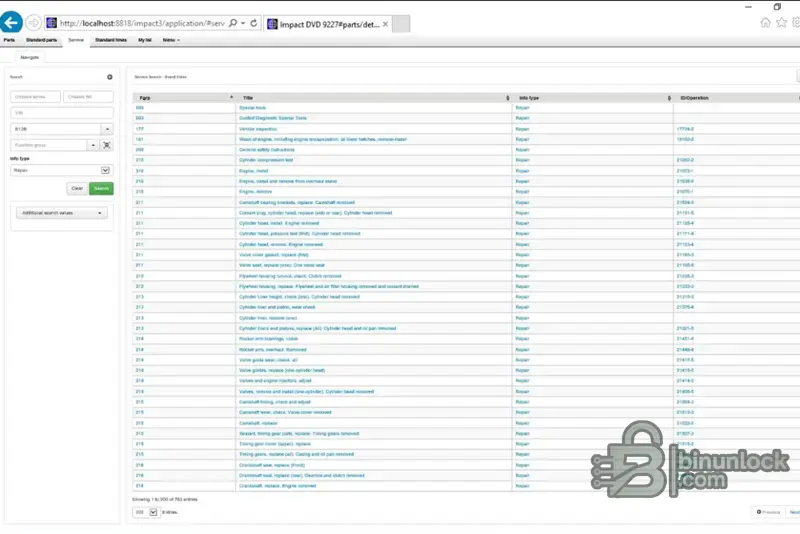Image resolution: width=800 pixels, height=534 pixels.
Task: Expand the Menu dropdown
Action: pos(171,40)
